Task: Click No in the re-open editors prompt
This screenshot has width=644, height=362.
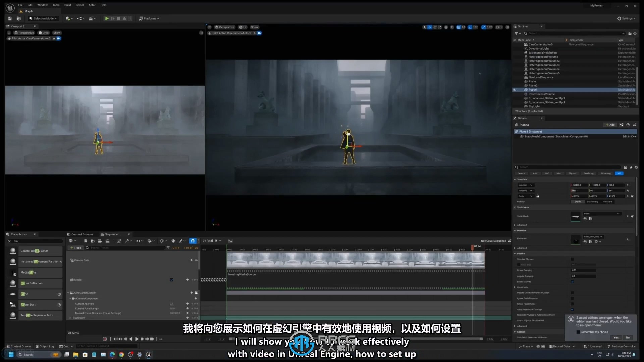Action: [628, 337]
